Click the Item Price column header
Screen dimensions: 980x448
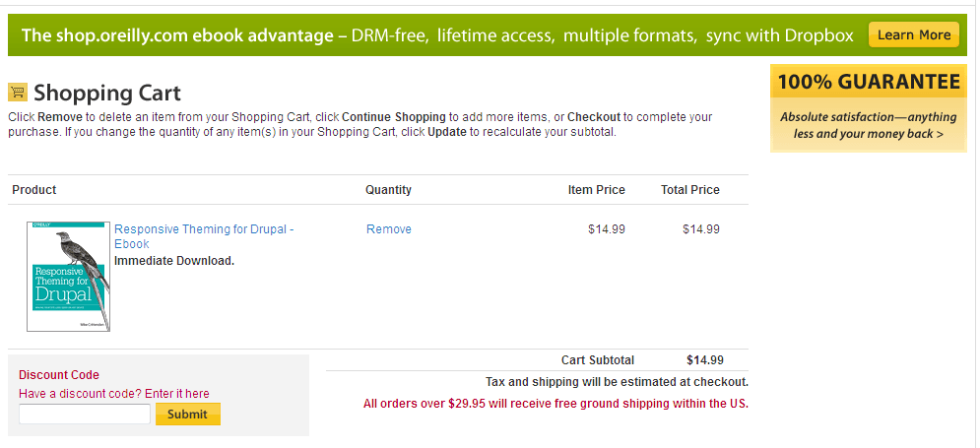[x=596, y=190]
